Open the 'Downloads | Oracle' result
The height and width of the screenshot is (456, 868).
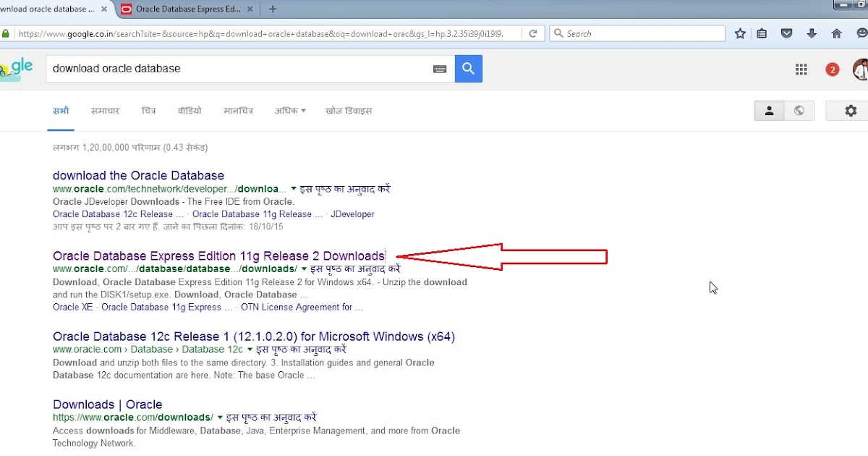107,405
